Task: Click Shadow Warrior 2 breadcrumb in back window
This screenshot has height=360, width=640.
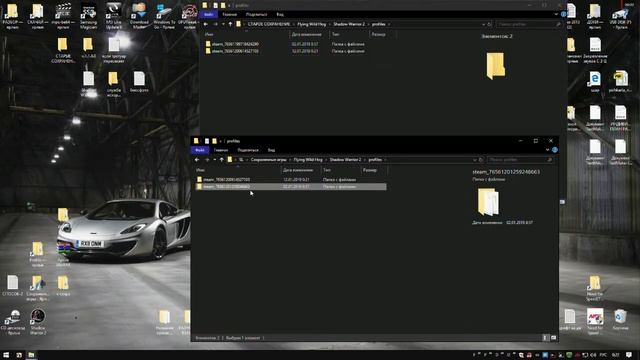Action: coord(349,24)
